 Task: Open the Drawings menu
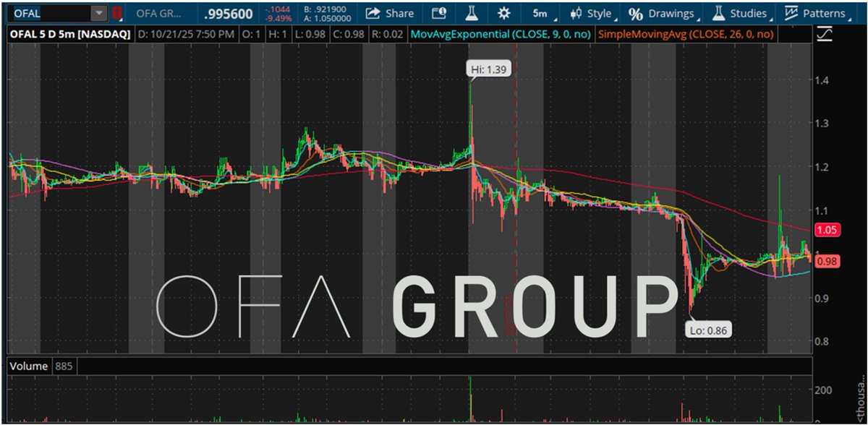click(664, 13)
